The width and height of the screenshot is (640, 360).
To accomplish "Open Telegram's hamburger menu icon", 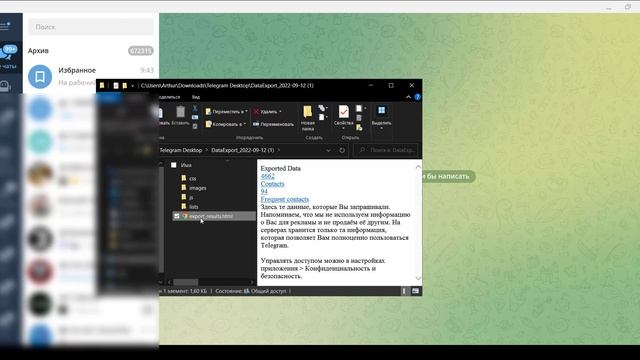I will coord(5,26).
